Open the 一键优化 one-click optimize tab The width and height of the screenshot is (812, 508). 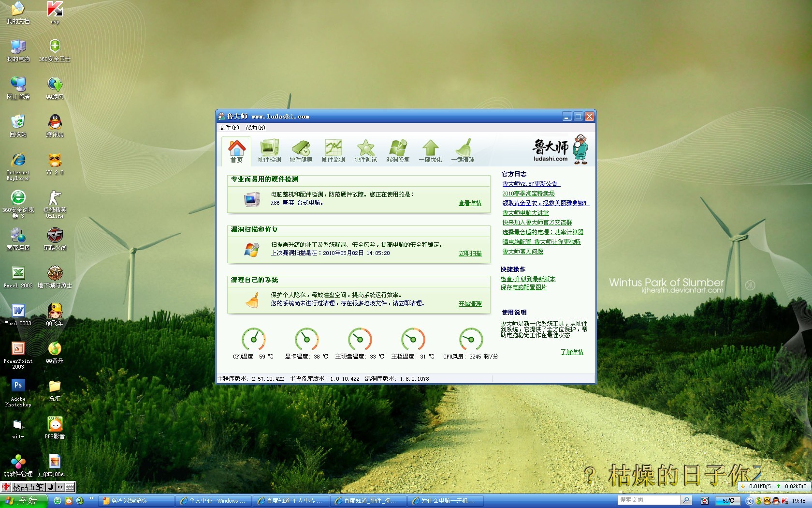[x=430, y=151]
